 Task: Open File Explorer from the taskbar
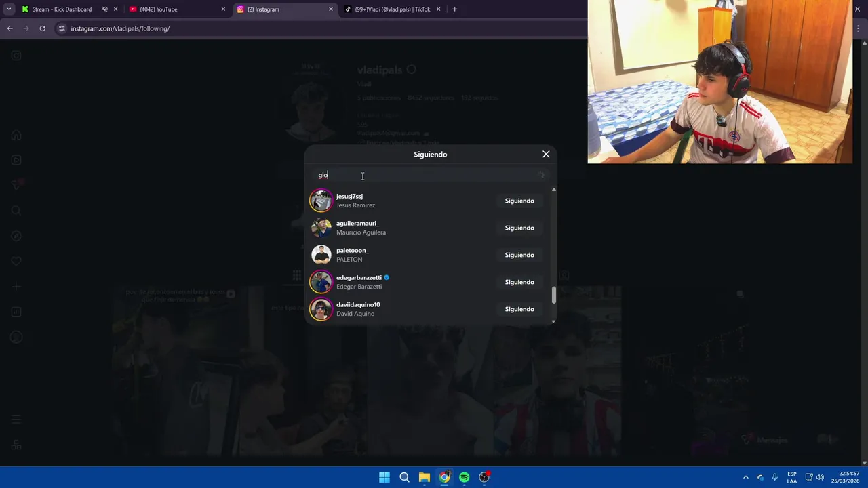(x=424, y=477)
